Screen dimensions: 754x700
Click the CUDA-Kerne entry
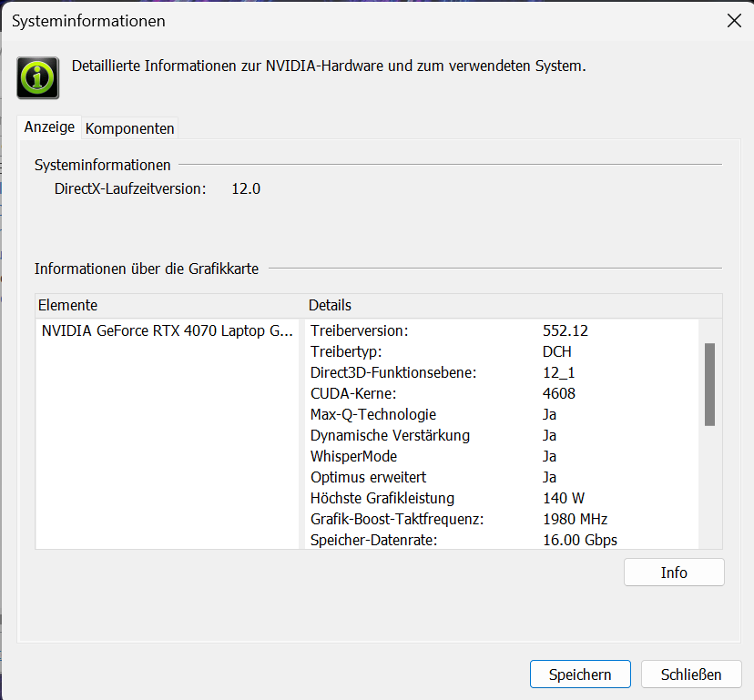click(x=353, y=393)
